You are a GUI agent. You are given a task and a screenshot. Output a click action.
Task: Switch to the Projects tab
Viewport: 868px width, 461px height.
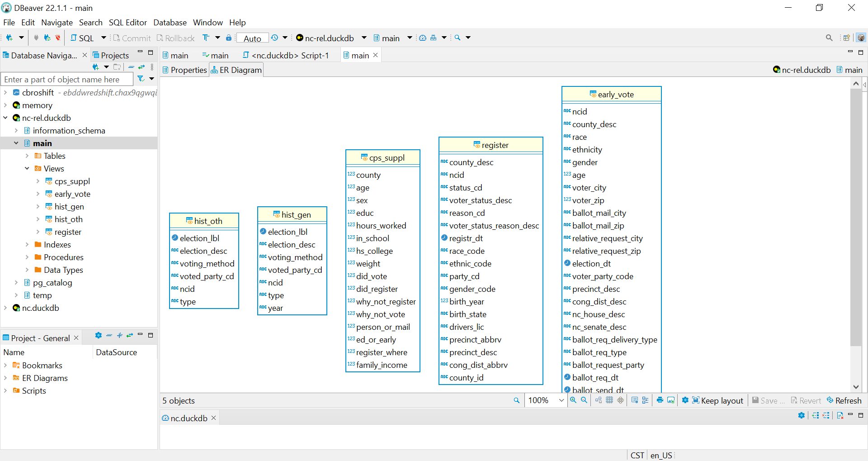point(111,55)
